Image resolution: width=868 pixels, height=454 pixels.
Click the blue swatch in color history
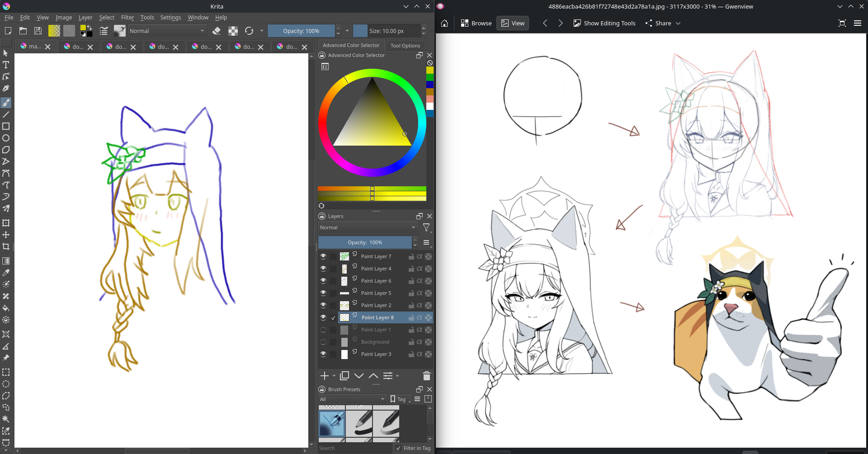click(x=430, y=85)
